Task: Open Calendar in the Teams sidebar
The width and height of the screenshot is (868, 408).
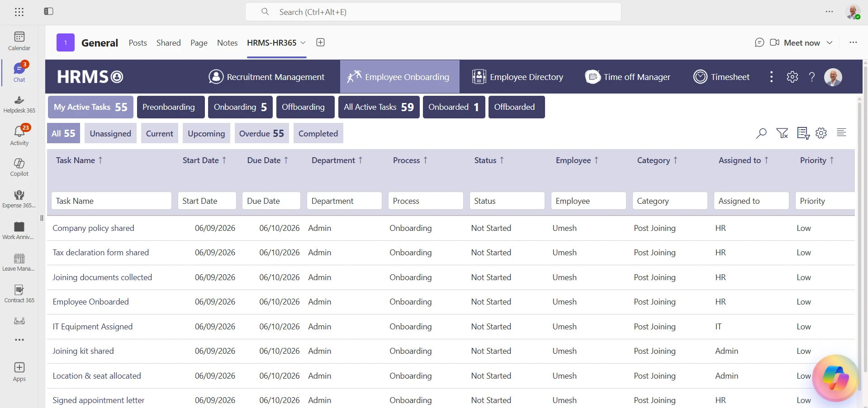Action: click(x=19, y=41)
